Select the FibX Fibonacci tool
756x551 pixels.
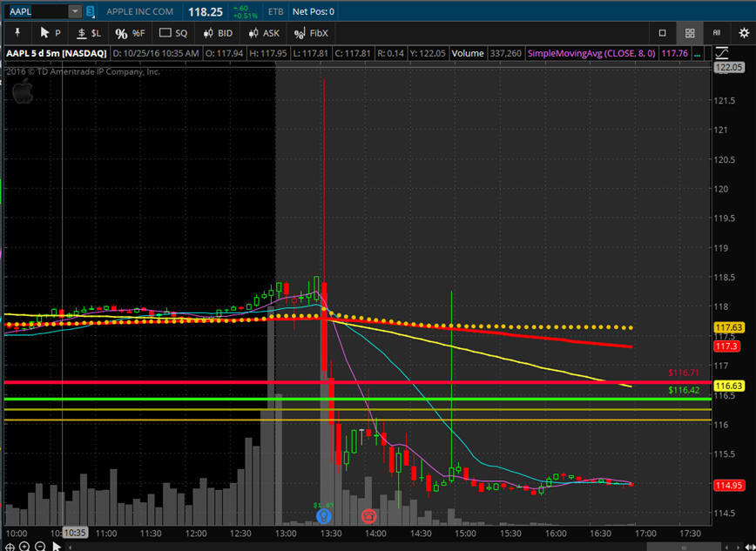click(311, 33)
